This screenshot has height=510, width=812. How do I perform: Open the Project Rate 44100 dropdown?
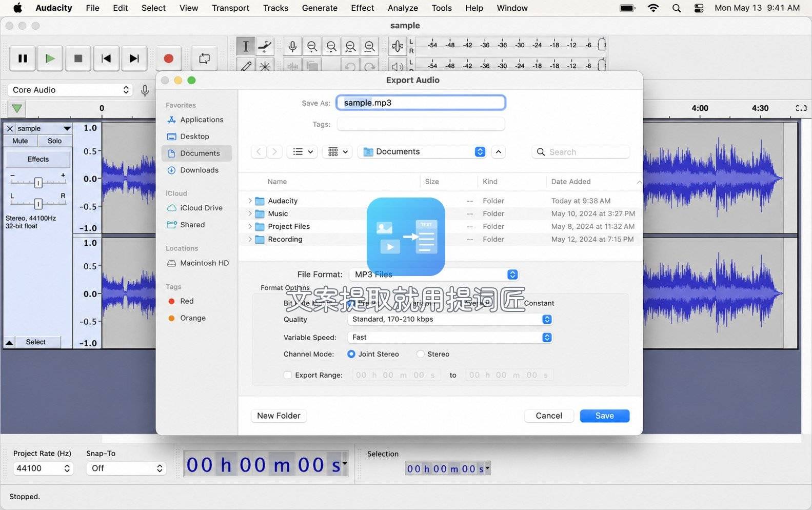coord(43,468)
